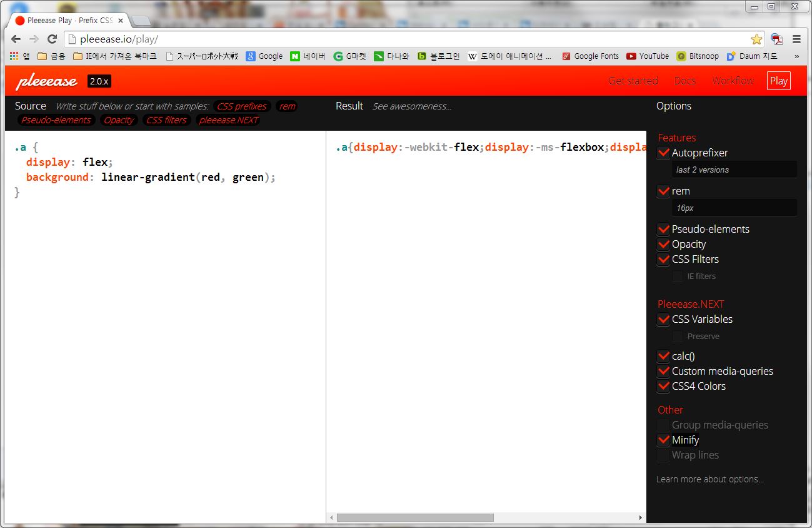Open YouTube from the bookmarks bar
812x528 pixels.
647,56
